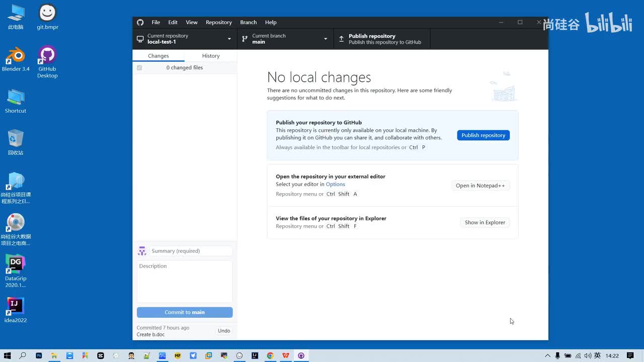The height and width of the screenshot is (362, 644).
Task: Open the View menu
Action: pos(192,22)
